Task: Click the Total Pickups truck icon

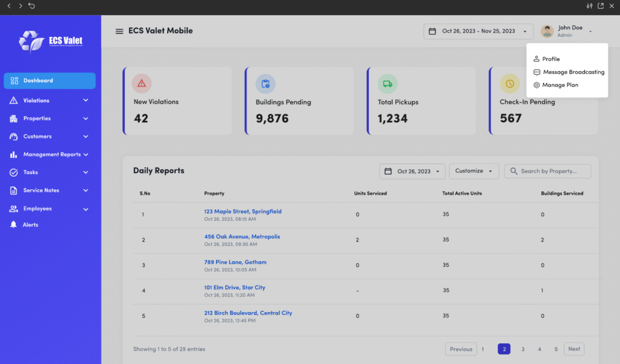Action: (387, 83)
